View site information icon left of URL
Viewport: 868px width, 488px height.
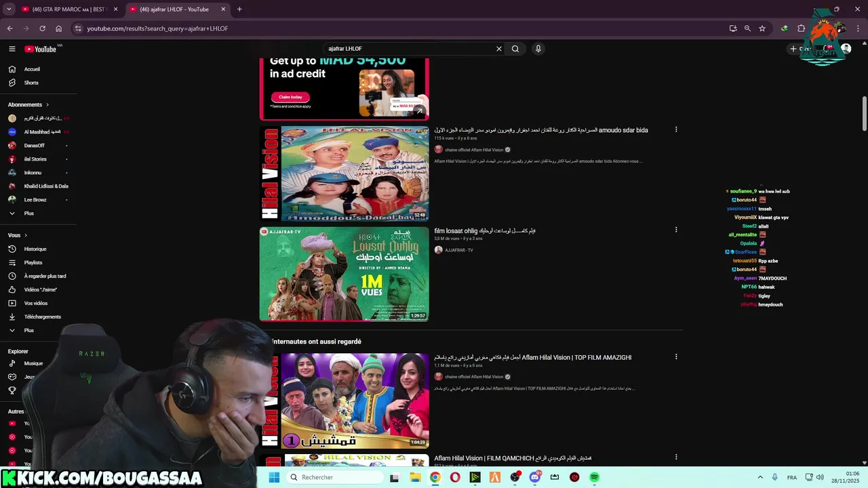(78, 28)
